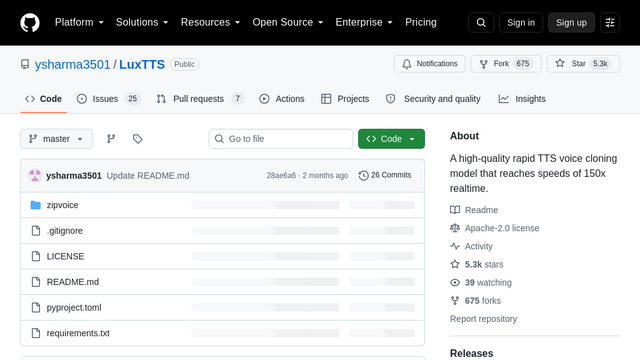Click the Report repository link
Viewport: 640px width, 360px height.
pos(483,319)
